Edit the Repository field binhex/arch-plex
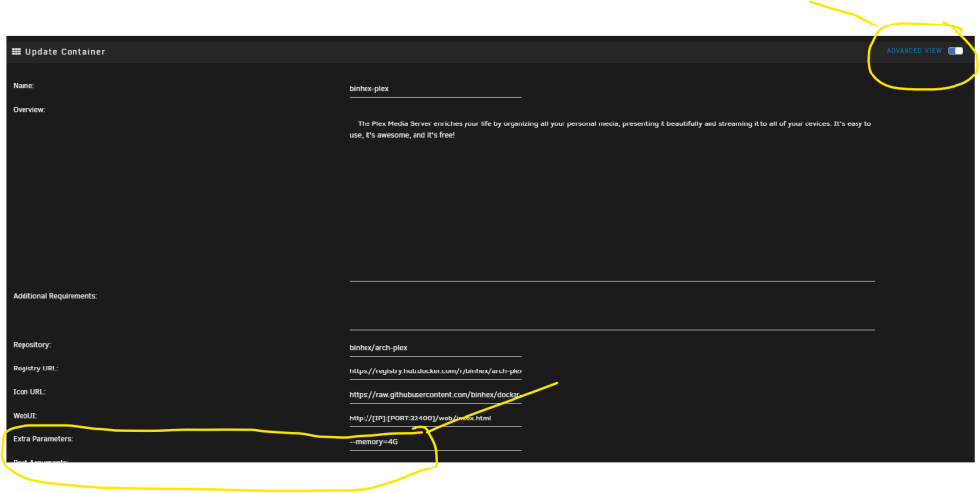Screen dimensions: 980x493 pos(435,347)
